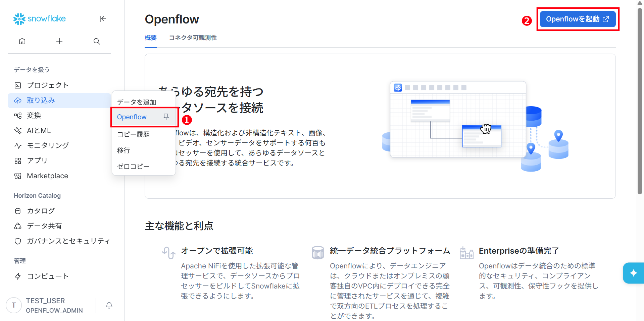Screen dimensions: 644x321
Task: Click the オープンで拡張可能 feature icon
Action: pyautogui.click(x=169, y=253)
